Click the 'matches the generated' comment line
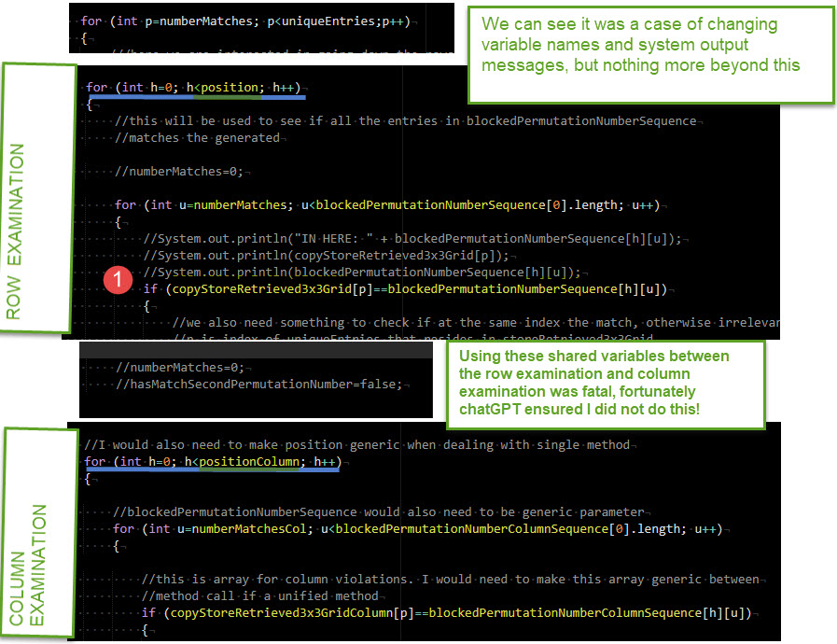Image resolution: width=837 pixels, height=644 pixels. click(198, 137)
